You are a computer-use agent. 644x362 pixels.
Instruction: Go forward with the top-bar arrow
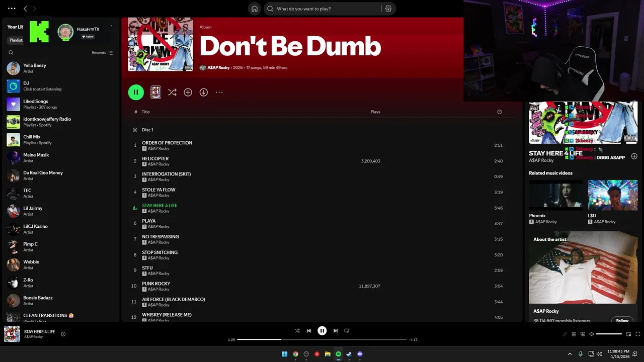pyautogui.click(x=34, y=9)
